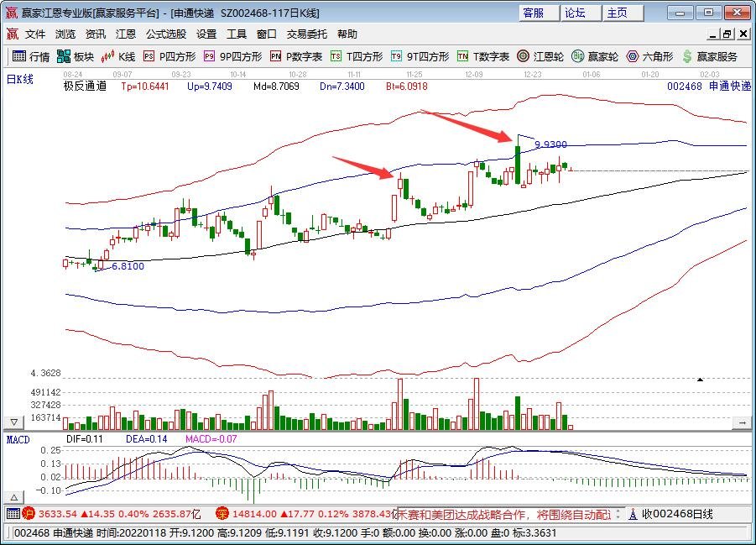Open the 公式选股 menu

click(166, 34)
